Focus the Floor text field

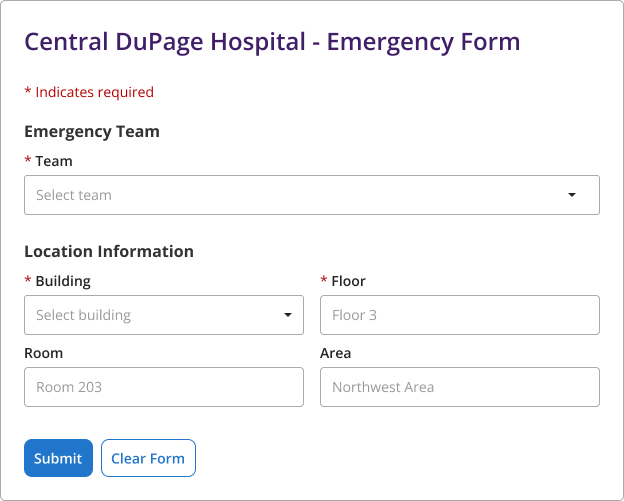click(x=459, y=315)
